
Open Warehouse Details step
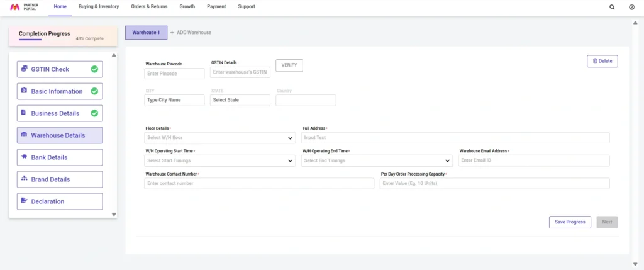click(60, 135)
